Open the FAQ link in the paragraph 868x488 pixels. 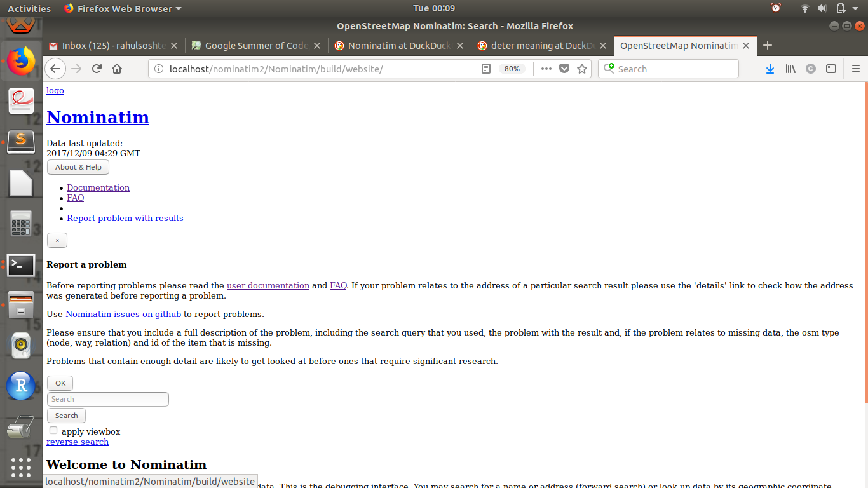(338, 285)
